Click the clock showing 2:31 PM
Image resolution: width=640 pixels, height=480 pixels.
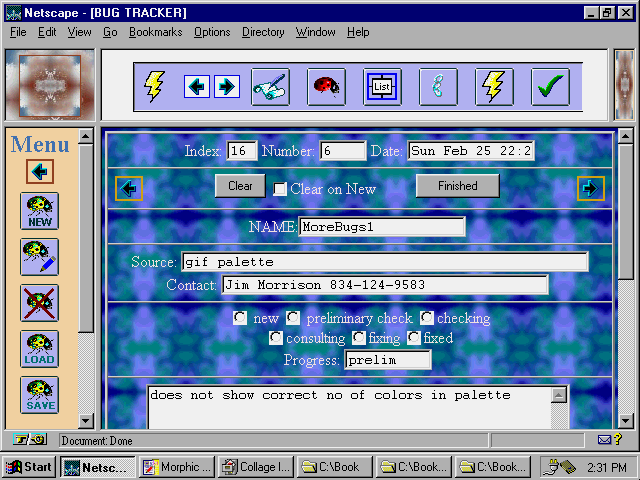[607, 467]
